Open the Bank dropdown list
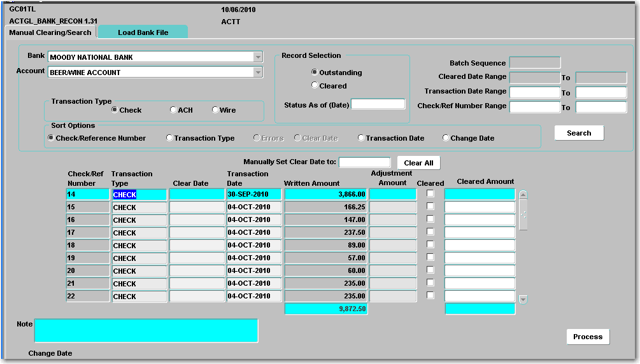The image size is (640, 364). pyautogui.click(x=257, y=57)
